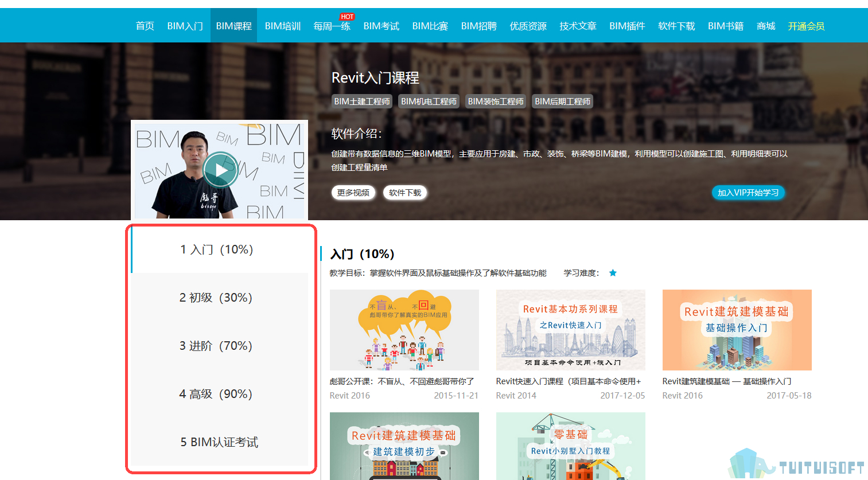The image size is (868, 480).
Task: Open BIM插件 navigation item
Action: (627, 26)
